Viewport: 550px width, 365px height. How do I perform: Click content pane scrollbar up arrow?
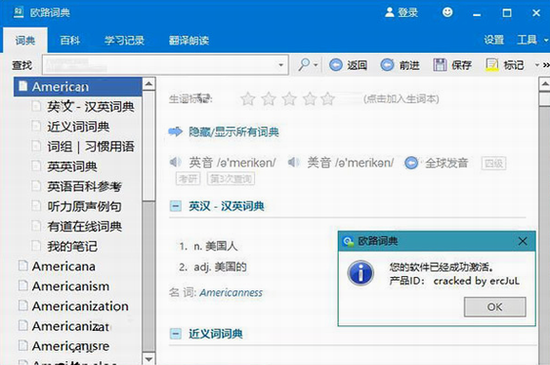[x=544, y=84]
